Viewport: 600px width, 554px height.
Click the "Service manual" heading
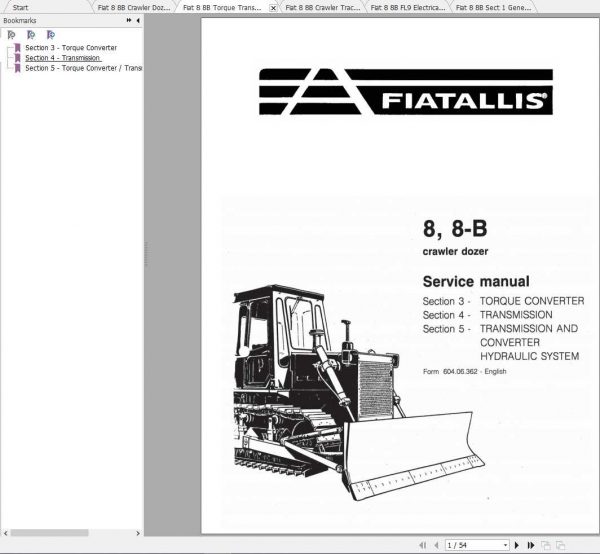click(476, 281)
